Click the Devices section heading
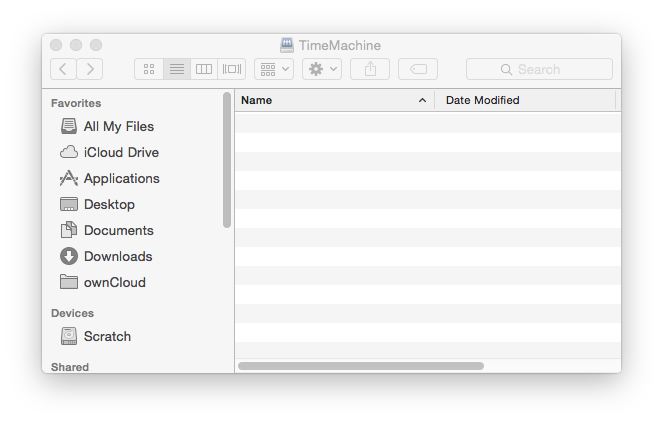This screenshot has width=663, height=423. [72, 313]
